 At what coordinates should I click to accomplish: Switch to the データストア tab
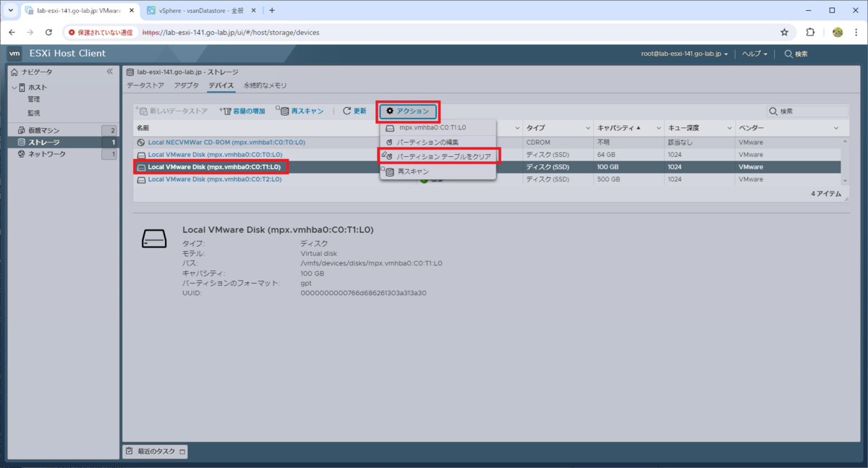146,85
